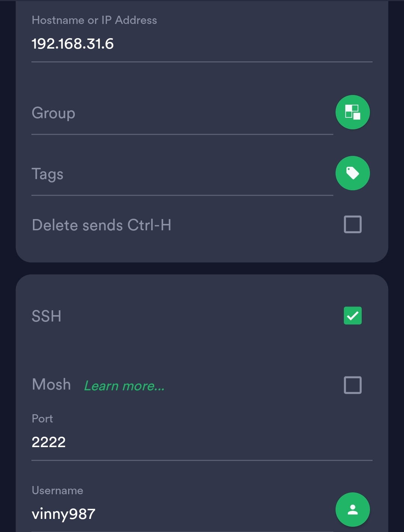Screen dimensions: 404x532
Task: Click the 2222 port value
Action: pyautogui.click(x=49, y=442)
